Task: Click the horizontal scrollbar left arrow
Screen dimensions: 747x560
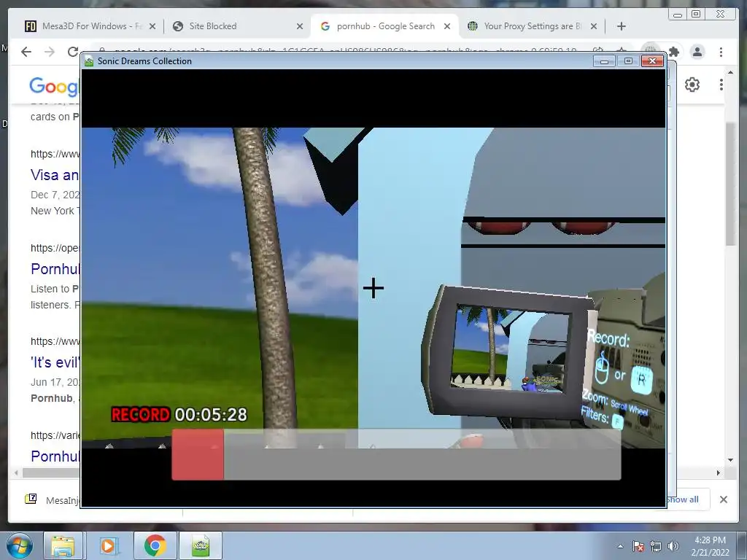Action: (16, 472)
